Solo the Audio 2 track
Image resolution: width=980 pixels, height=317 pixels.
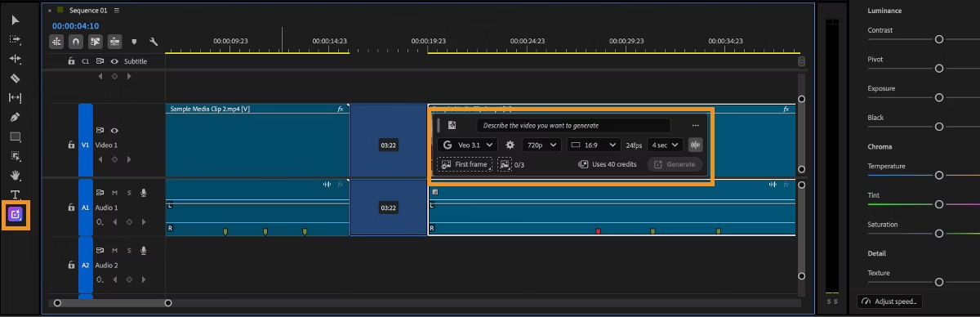point(129,250)
